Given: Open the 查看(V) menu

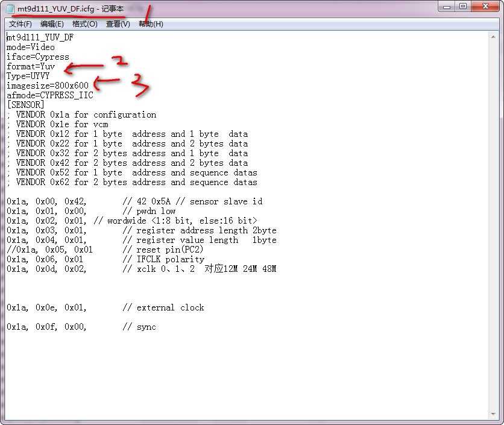Looking at the screenshot, I should [118, 24].
